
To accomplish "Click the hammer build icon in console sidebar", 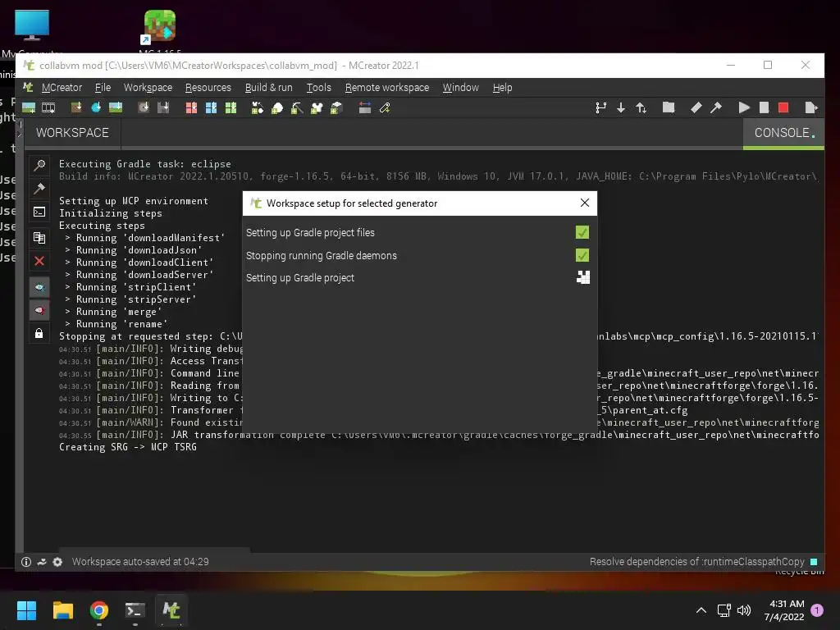I will tap(39, 189).
